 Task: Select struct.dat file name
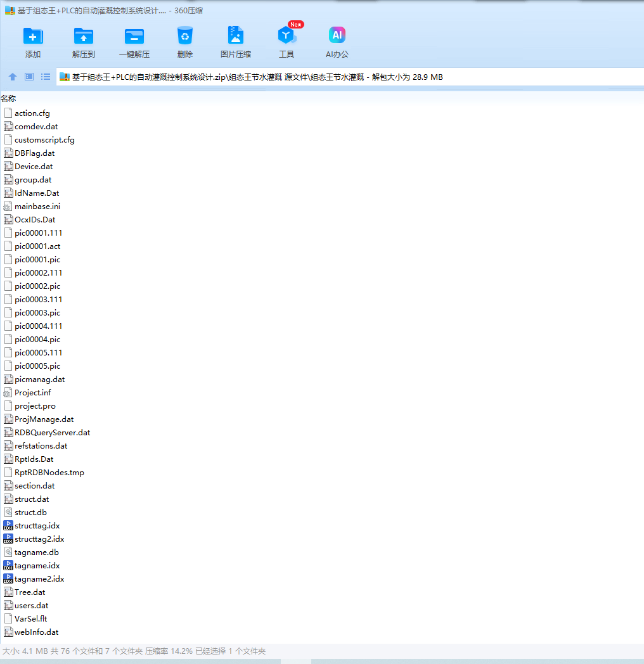click(x=32, y=499)
